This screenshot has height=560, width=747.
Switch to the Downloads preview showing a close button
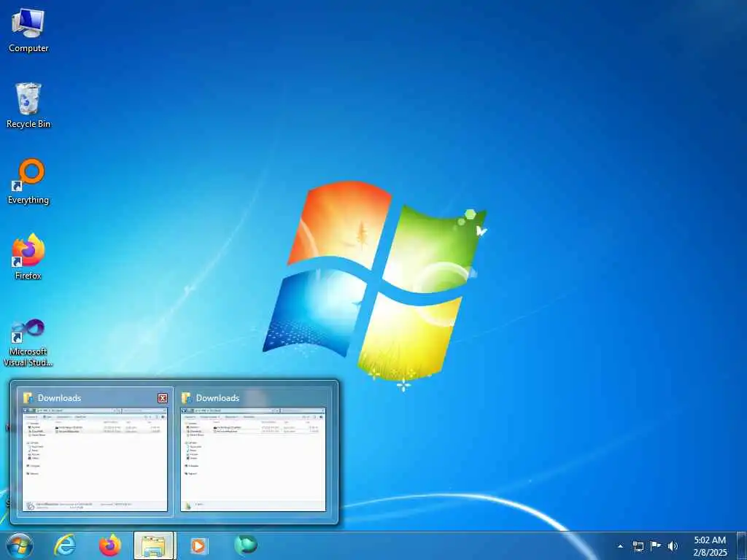point(95,451)
